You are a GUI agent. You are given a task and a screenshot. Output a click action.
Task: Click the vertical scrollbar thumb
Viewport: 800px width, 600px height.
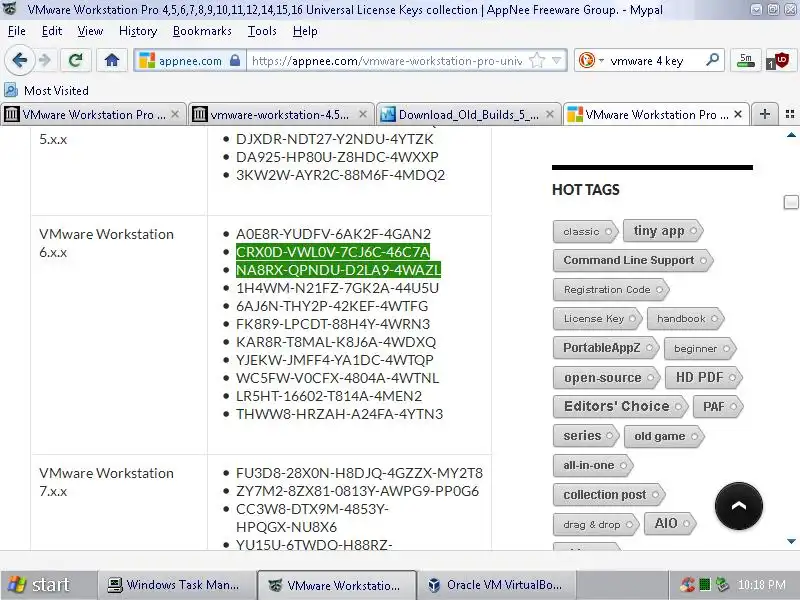[791, 202]
